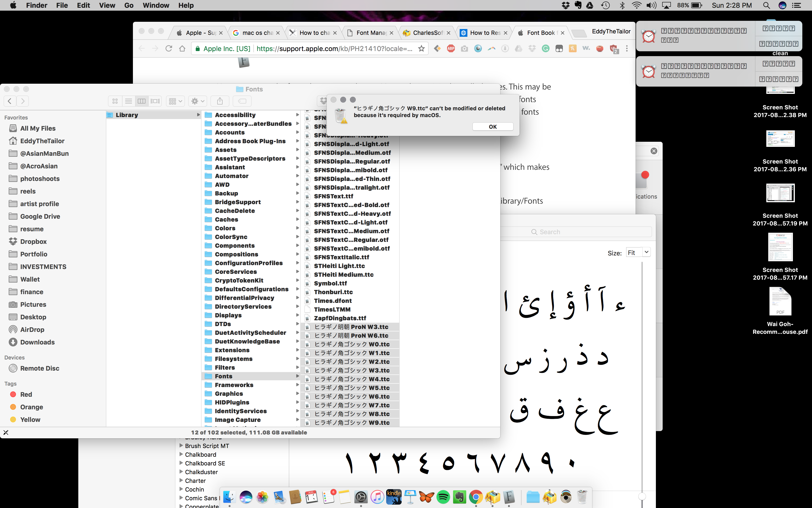Screen dimensions: 812x508
Task: Go forward in the Finder window
Action: coord(22,101)
